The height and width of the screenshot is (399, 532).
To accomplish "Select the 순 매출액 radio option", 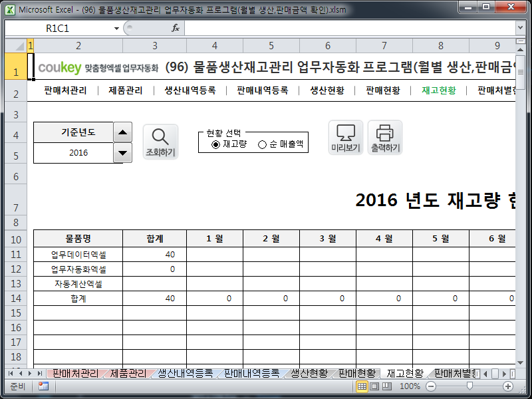I will [262, 144].
